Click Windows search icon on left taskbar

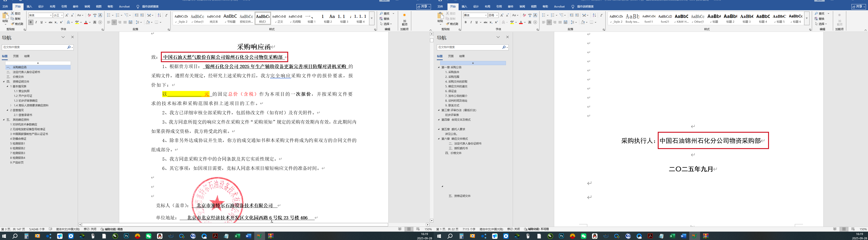pyautogui.click(x=15, y=236)
